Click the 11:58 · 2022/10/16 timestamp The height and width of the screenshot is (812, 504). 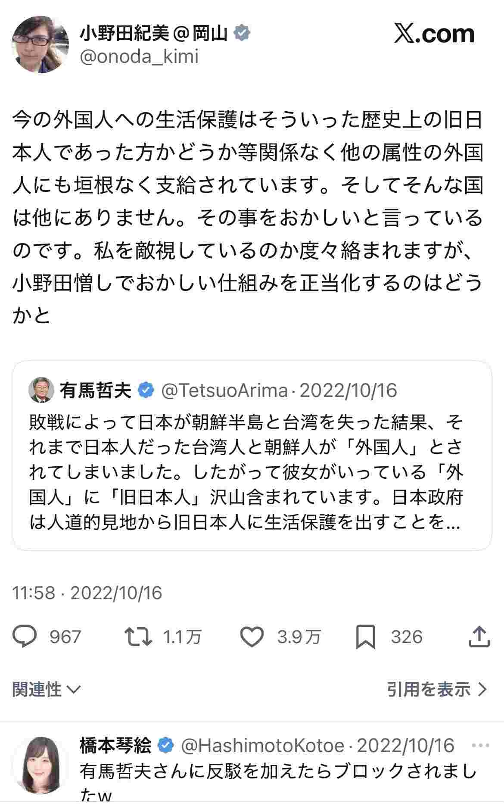[87, 593]
